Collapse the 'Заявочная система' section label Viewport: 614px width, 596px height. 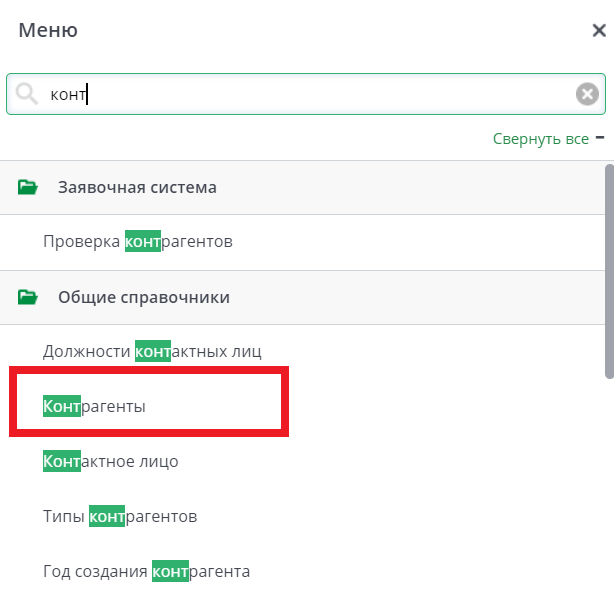click(x=137, y=187)
